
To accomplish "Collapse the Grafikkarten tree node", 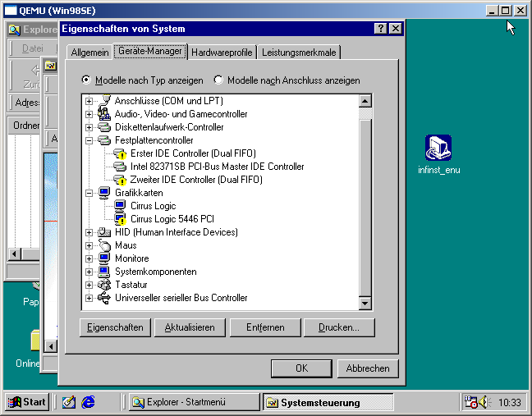I will coord(89,193).
